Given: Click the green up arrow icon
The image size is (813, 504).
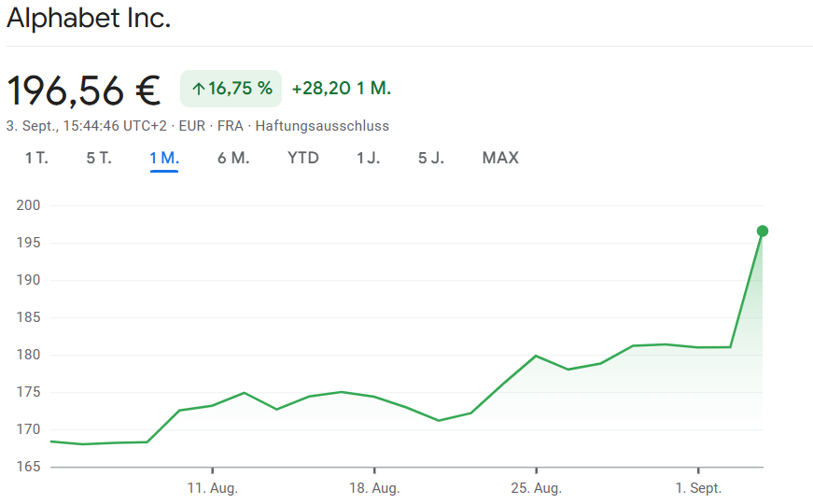Looking at the screenshot, I should (198, 89).
